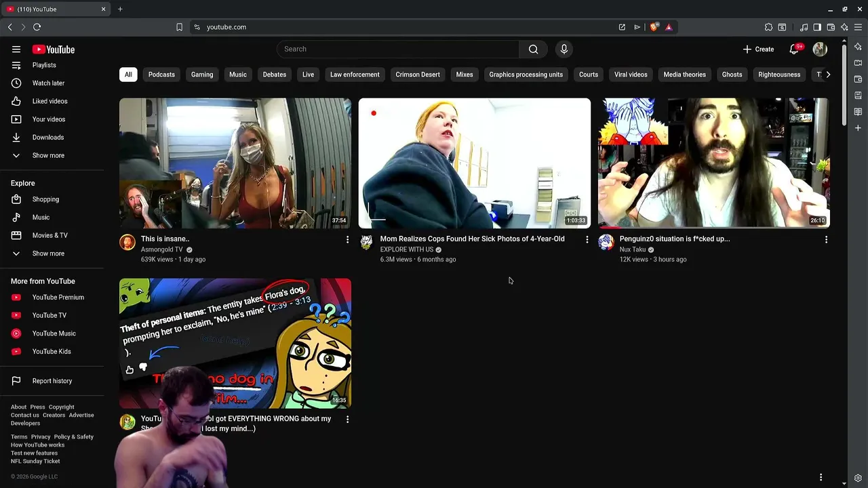
Task: Open 'Downloads' in sidebar
Action: 52,137
